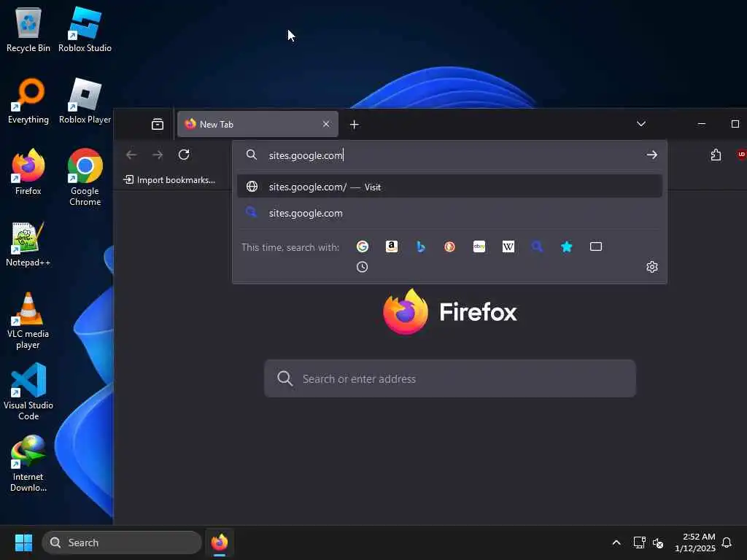
Task: Open network status tray icon
Action: click(x=639, y=542)
